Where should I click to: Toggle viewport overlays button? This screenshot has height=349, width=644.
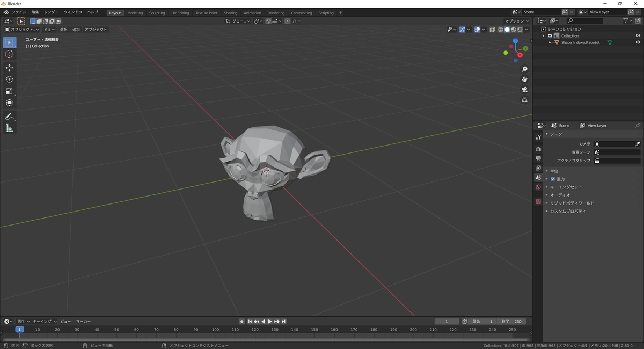click(x=477, y=30)
